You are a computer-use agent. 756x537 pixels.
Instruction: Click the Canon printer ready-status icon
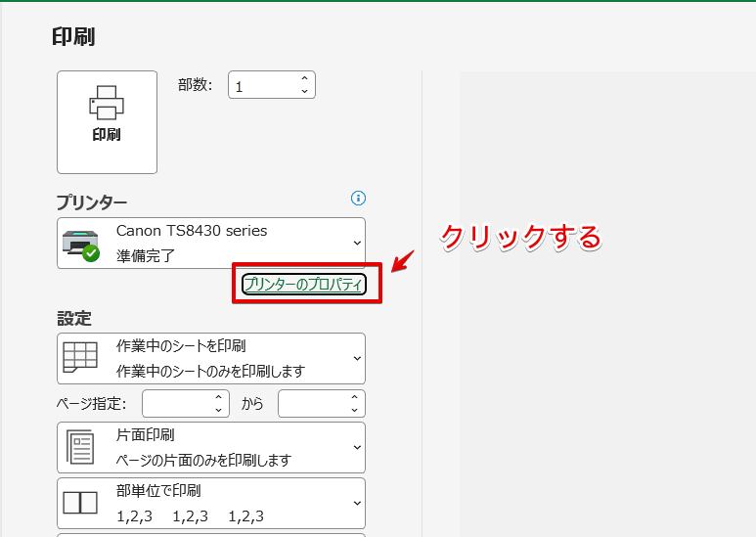(80, 246)
